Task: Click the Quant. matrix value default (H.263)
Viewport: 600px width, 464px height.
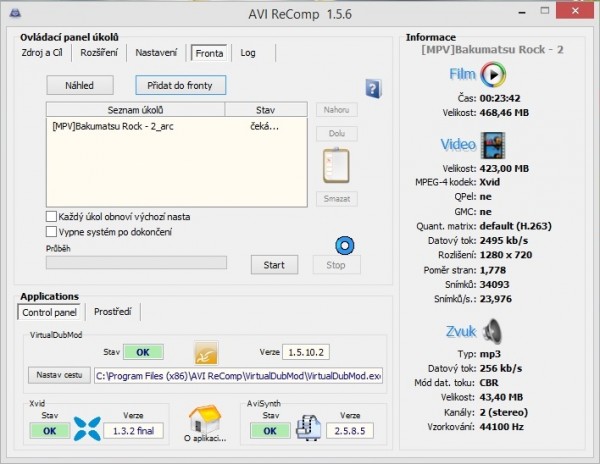Action: [515, 226]
